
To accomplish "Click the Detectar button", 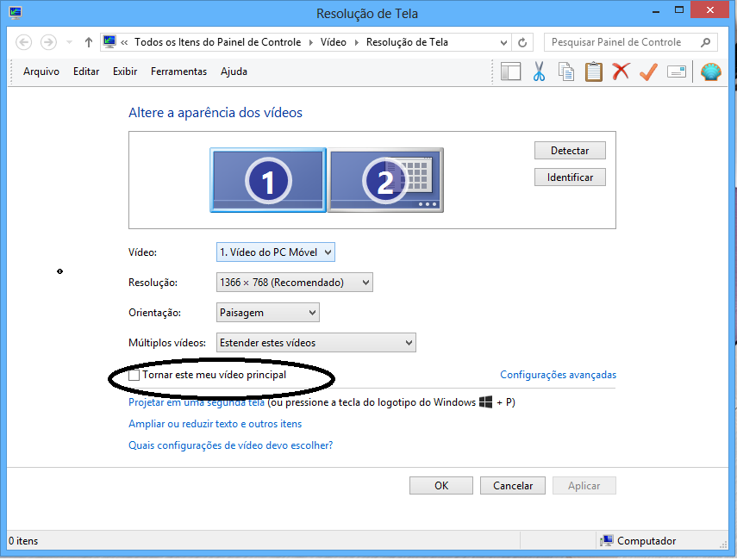I will [570, 151].
